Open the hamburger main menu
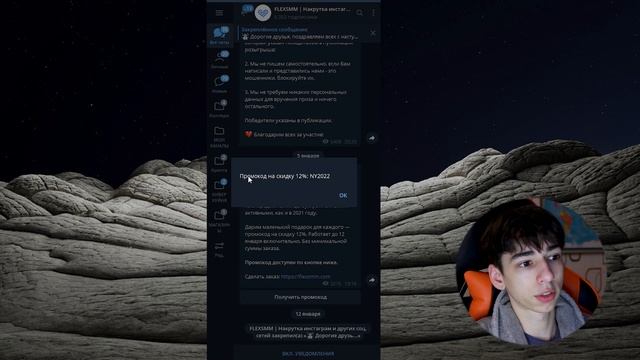 pyautogui.click(x=219, y=13)
